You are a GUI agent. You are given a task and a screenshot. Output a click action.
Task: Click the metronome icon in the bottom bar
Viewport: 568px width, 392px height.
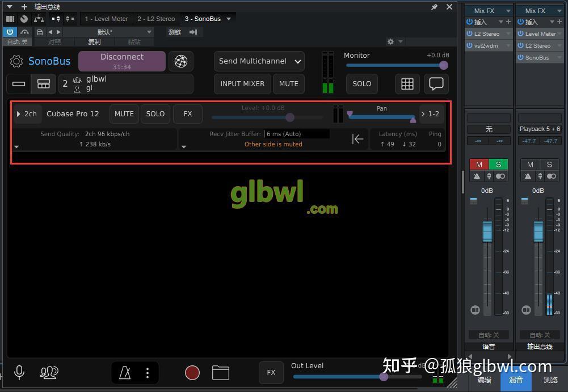(x=125, y=373)
